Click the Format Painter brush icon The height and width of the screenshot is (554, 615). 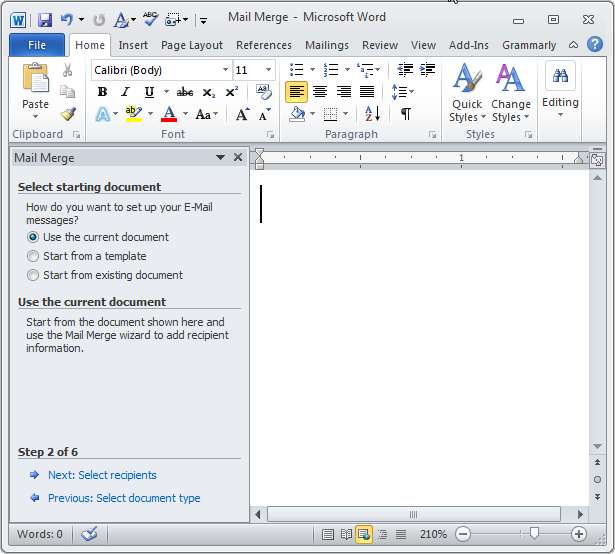coord(68,113)
